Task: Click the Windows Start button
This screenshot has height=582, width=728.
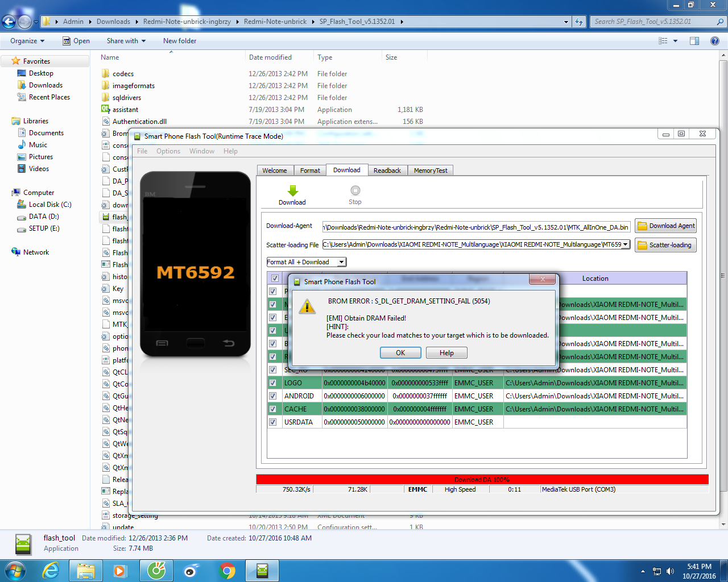Action: [x=15, y=571]
